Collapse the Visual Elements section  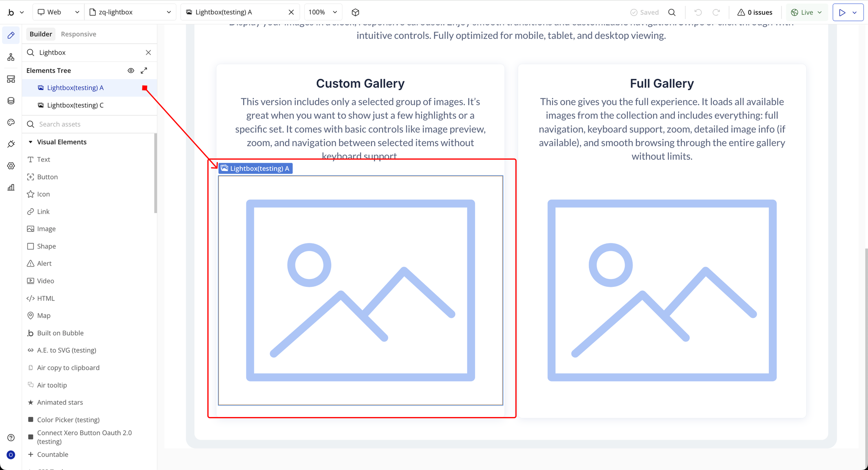[31, 142]
